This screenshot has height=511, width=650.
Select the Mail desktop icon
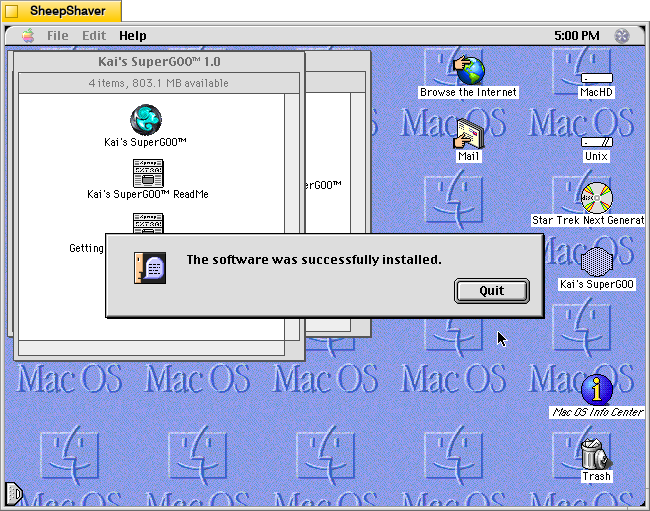[468, 133]
